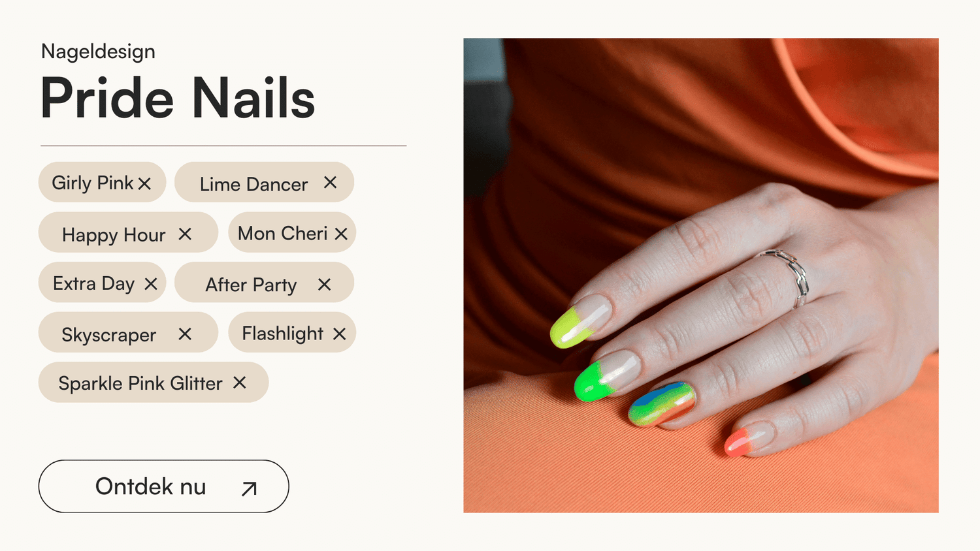
Task: Select the Lime Dancer label text
Action: [x=253, y=184]
